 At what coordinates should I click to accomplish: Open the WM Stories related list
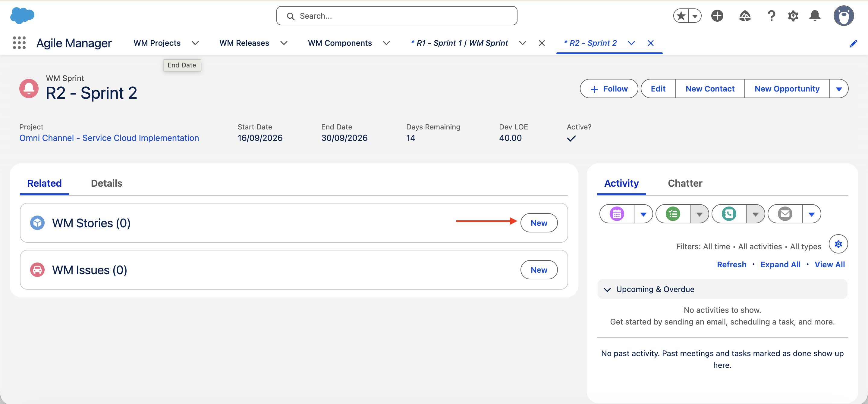[x=91, y=223]
